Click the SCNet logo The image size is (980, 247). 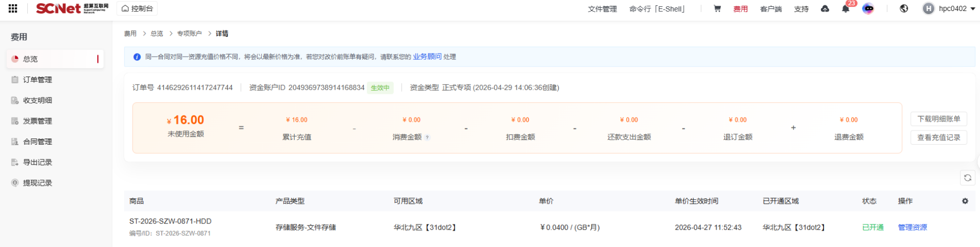click(x=72, y=8)
